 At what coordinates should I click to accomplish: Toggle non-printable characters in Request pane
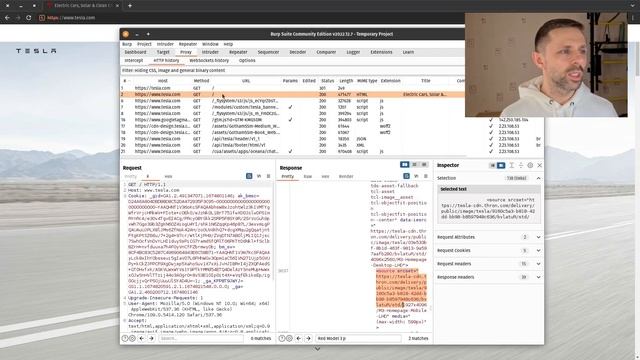click(x=259, y=176)
